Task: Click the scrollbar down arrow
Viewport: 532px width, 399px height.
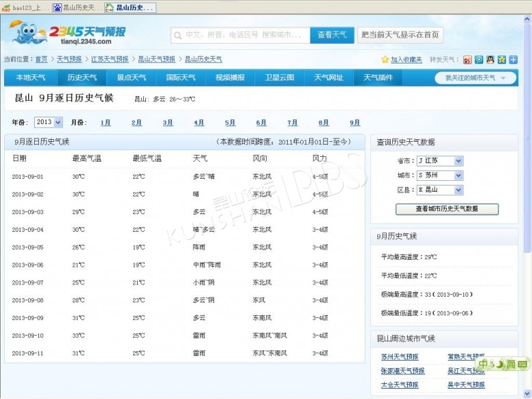Action: 527,394
